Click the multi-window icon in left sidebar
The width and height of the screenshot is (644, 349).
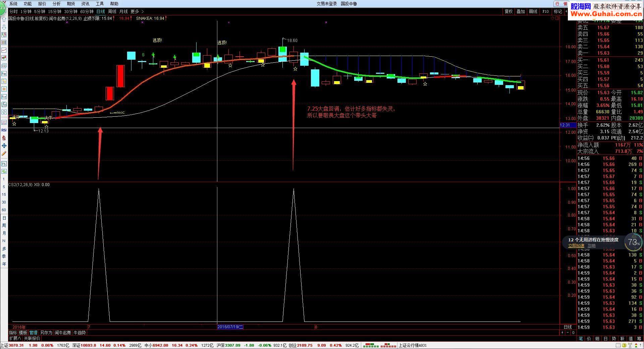(x=4, y=66)
